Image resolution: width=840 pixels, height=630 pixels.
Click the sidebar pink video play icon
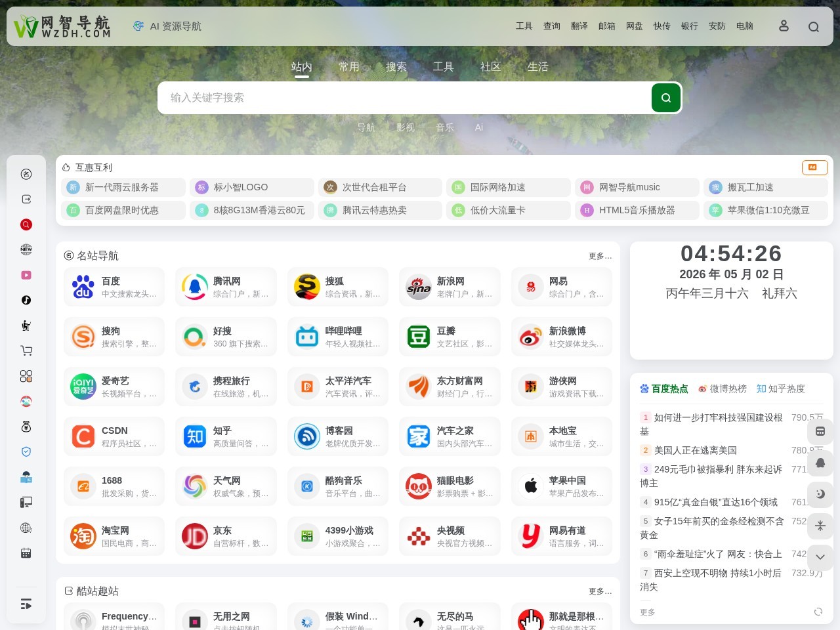[26, 275]
